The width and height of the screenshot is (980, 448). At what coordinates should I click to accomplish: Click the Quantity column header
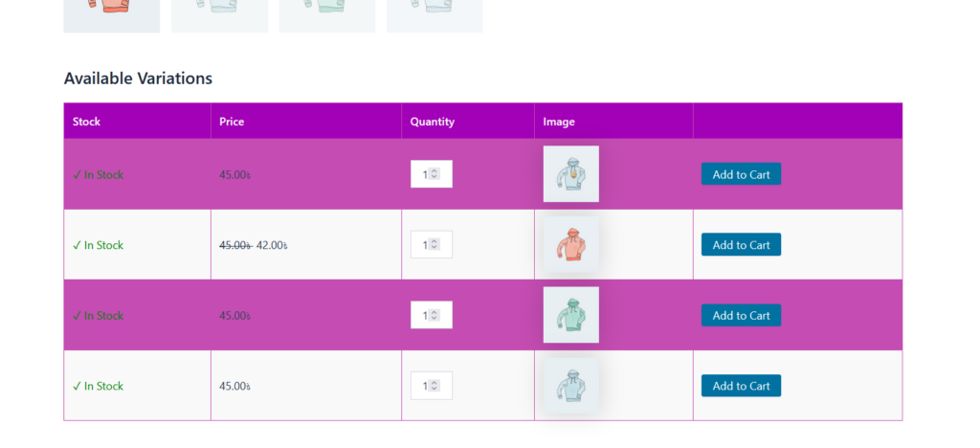coord(432,122)
